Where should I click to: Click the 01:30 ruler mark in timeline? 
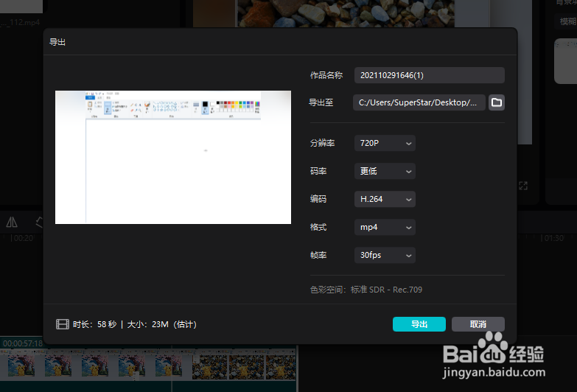coord(553,238)
